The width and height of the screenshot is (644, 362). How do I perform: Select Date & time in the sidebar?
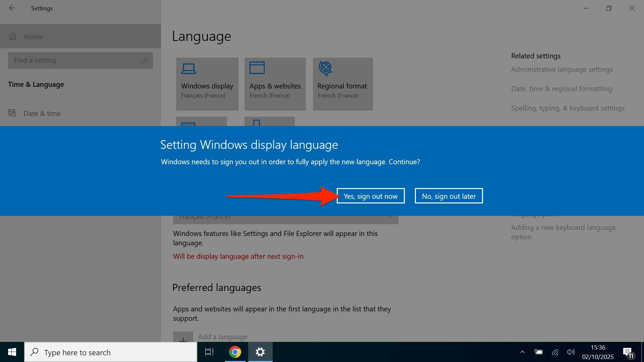[x=42, y=114]
